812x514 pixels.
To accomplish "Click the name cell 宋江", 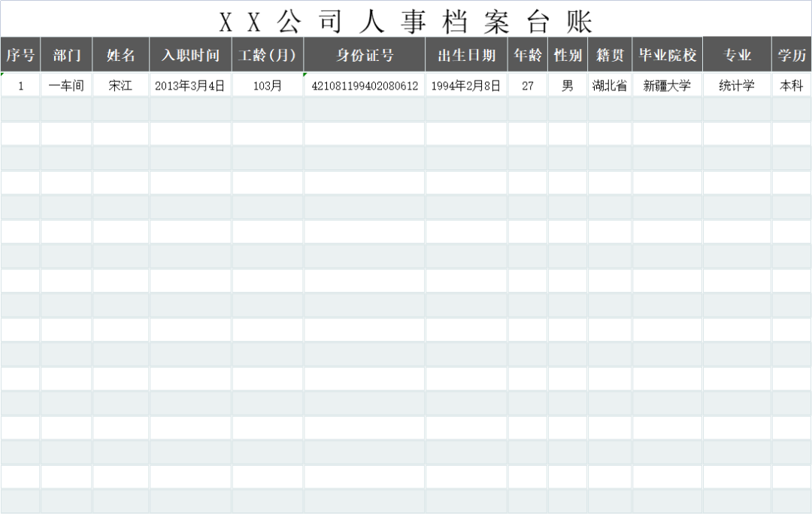I will pyautogui.click(x=120, y=85).
